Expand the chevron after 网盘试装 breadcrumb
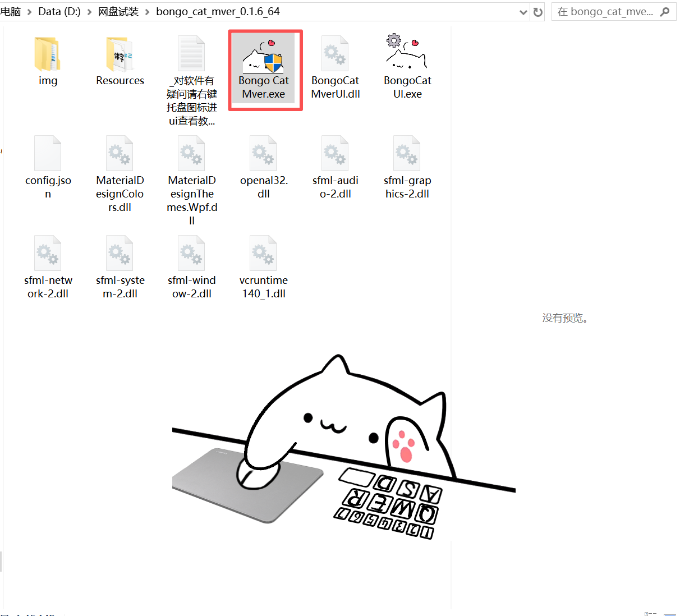 tap(148, 12)
